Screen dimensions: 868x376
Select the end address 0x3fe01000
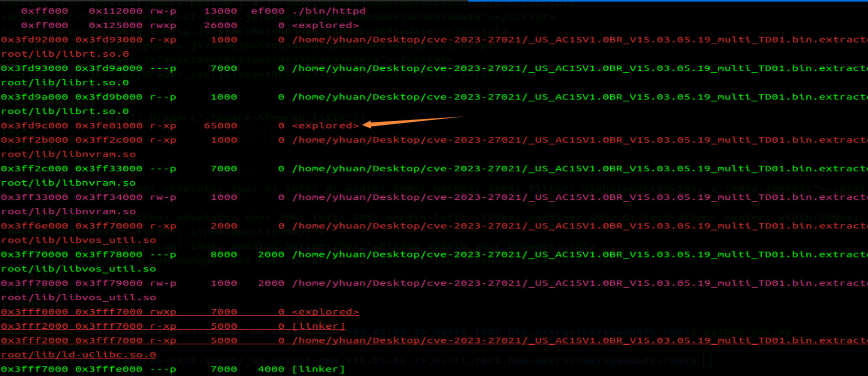click(x=109, y=126)
